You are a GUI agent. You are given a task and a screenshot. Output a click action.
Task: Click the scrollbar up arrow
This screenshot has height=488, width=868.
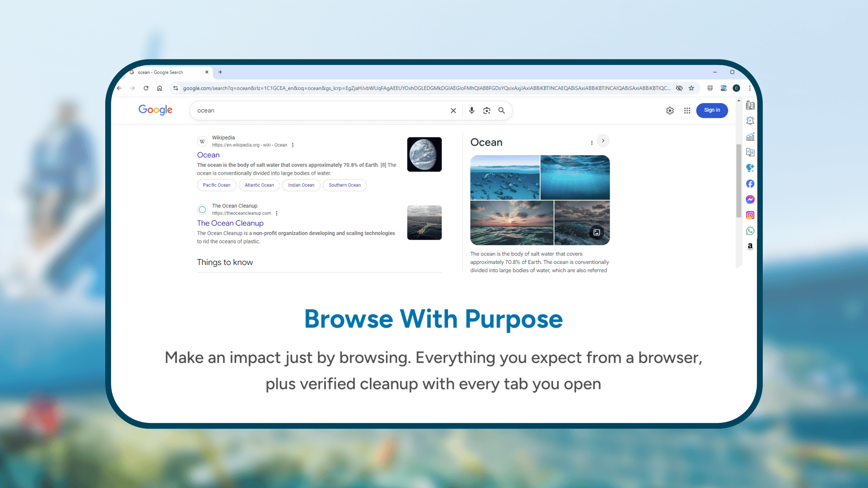[739, 100]
